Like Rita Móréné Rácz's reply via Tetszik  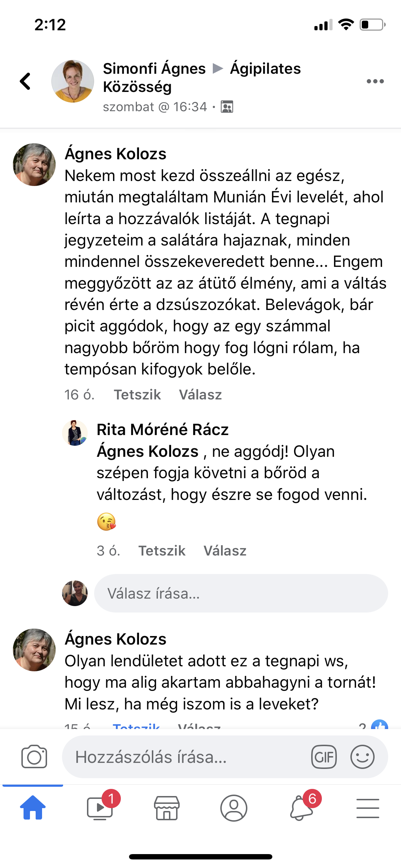click(162, 551)
